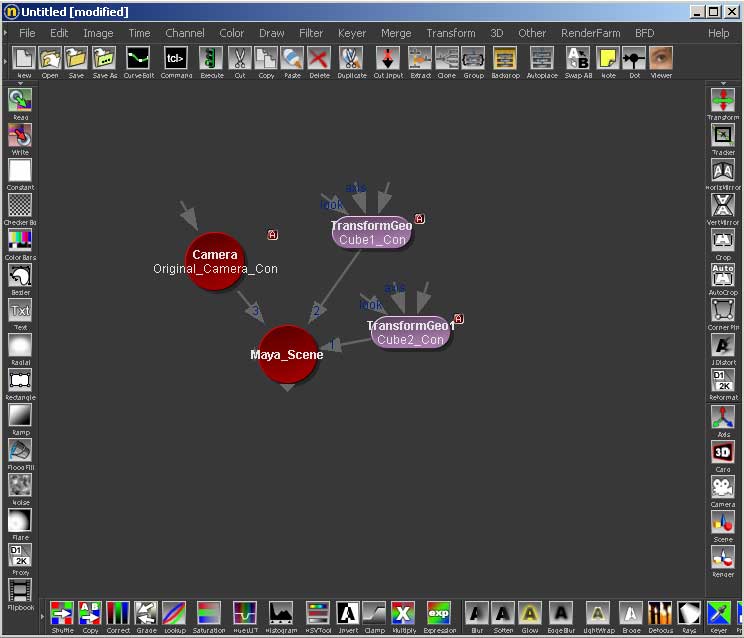Add a Tracker node from right panel
The height and width of the screenshot is (638, 744).
pyautogui.click(x=723, y=135)
